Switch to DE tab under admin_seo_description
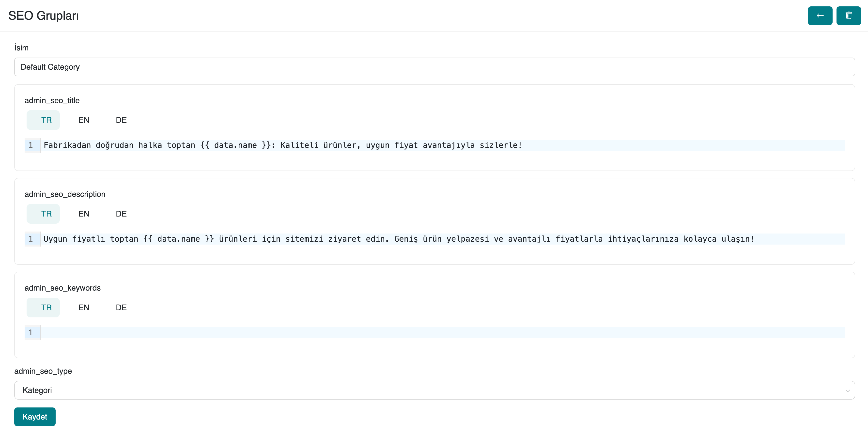Image resolution: width=868 pixels, height=436 pixels. [121, 214]
